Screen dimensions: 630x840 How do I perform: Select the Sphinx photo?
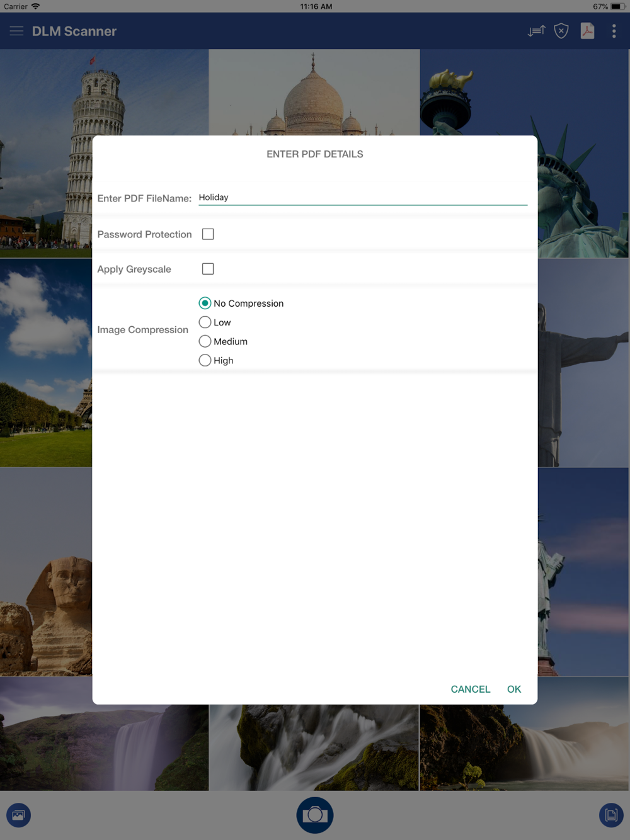[x=46, y=572]
